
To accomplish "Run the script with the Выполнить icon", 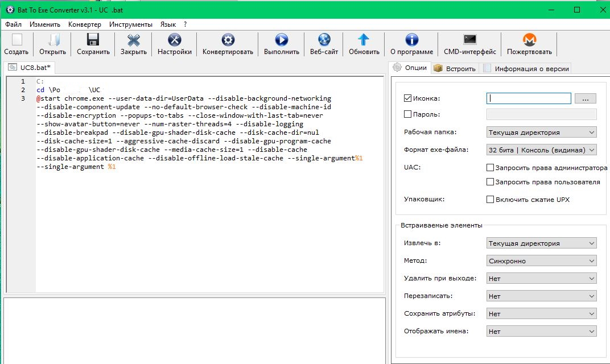I will coord(282,40).
